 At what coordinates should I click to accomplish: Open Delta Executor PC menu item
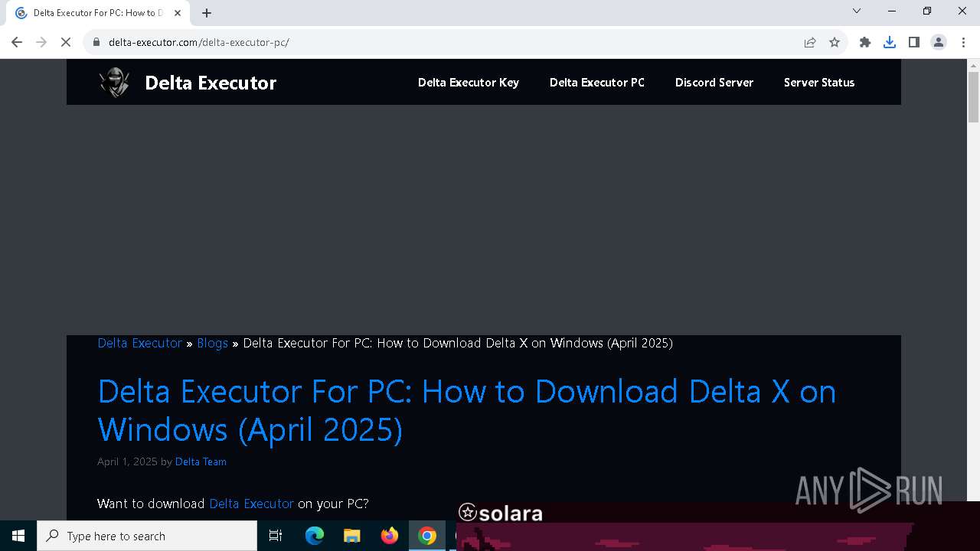(597, 83)
